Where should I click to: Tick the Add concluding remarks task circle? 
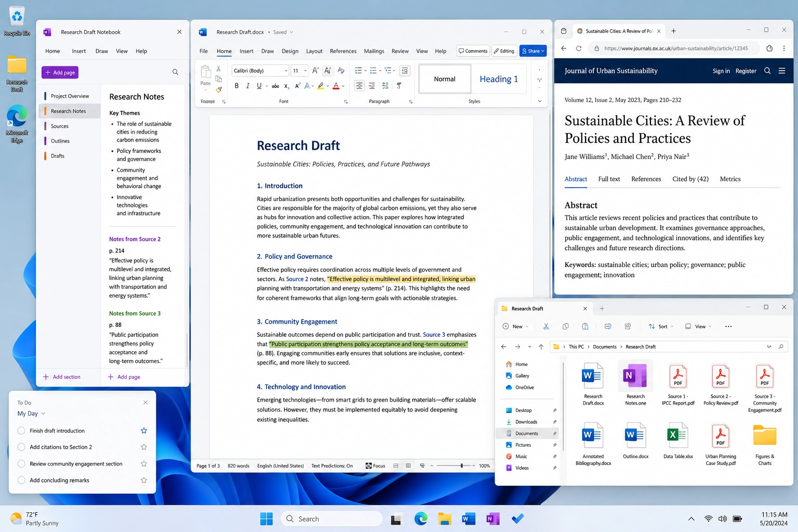[x=21, y=480]
